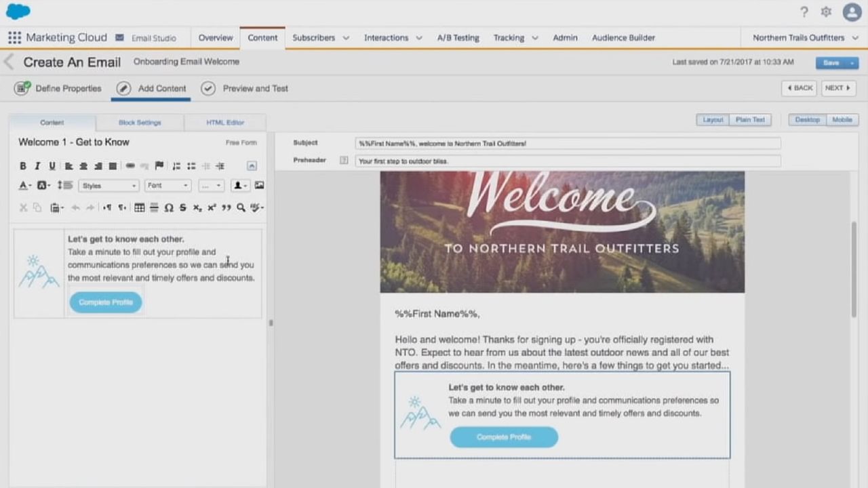868x488 pixels.
Task: Apply strikethrough formatting
Action: [182, 207]
